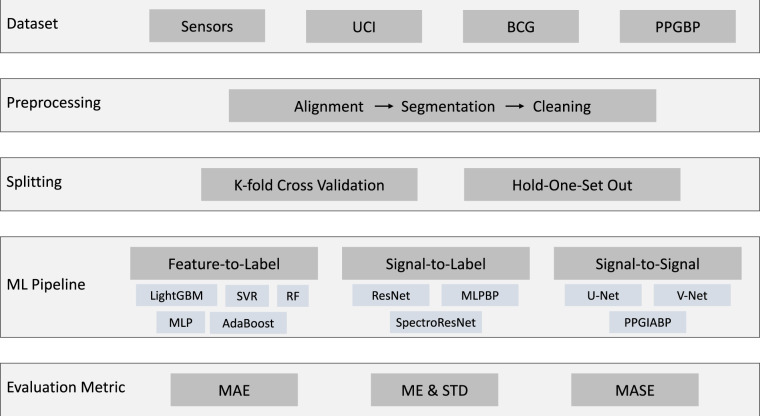
Task: Select the AdaBoost model chip
Action: click(248, 323)
